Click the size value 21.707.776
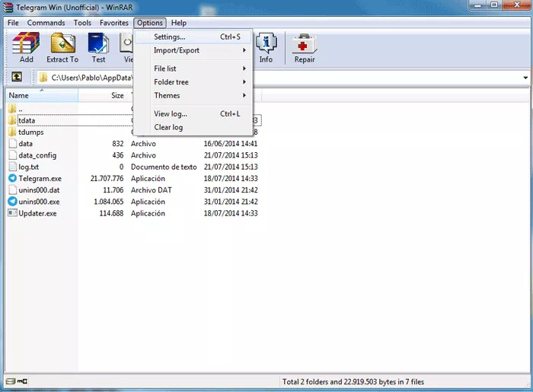 point(107,178)
